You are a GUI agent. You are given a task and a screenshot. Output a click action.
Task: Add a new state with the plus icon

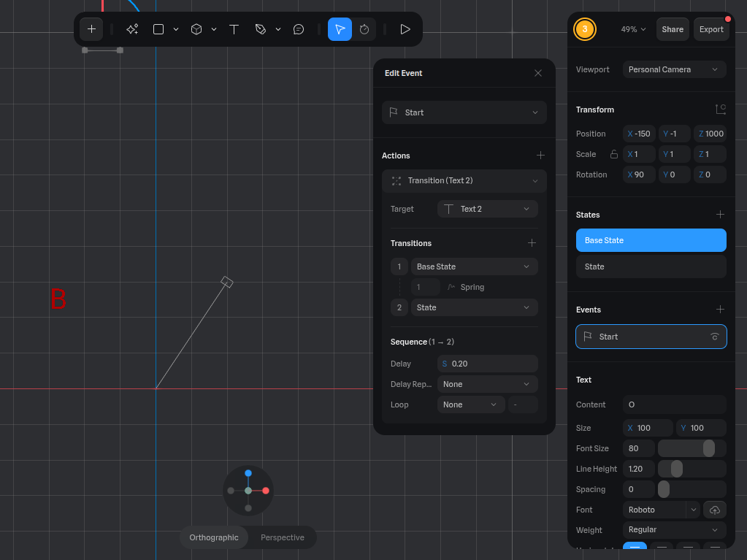point(720,215)
